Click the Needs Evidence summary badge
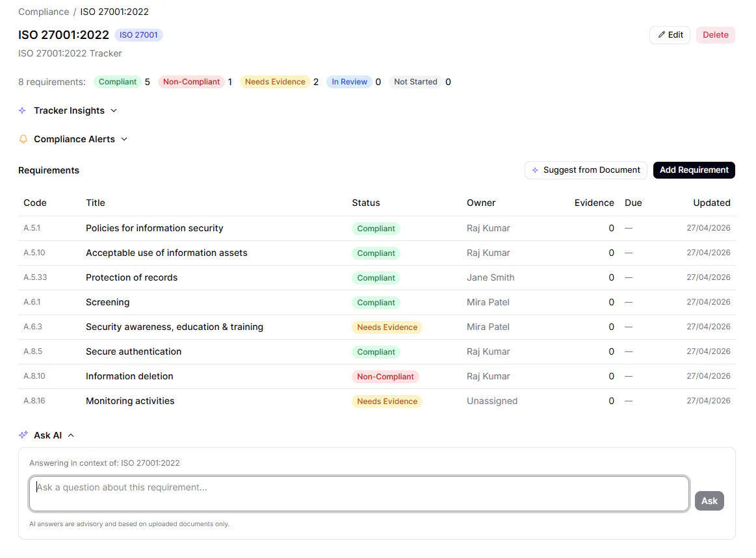756x558 pixels. [275, 82]
